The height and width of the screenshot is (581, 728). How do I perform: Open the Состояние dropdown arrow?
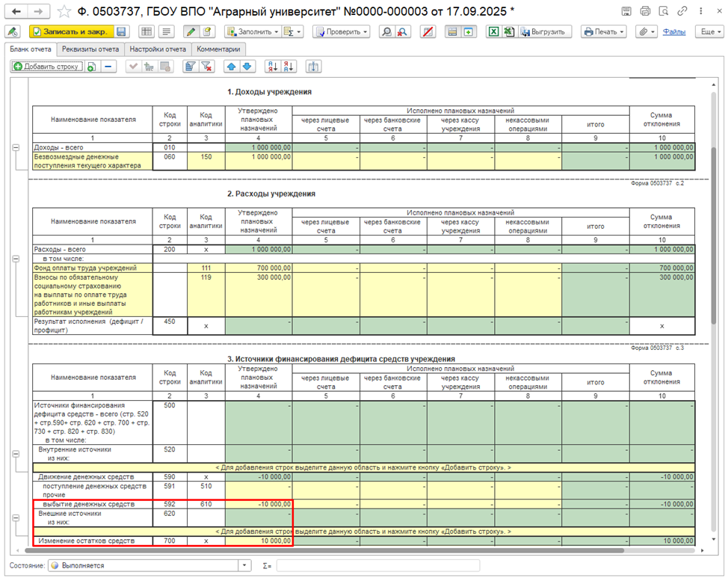click(x=244, y=566)
